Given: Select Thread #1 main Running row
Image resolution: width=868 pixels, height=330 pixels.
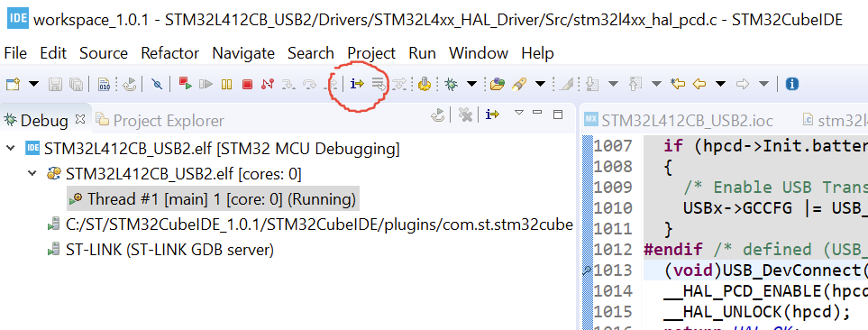Looking at the screenshot, I should [x=213, y=198].
